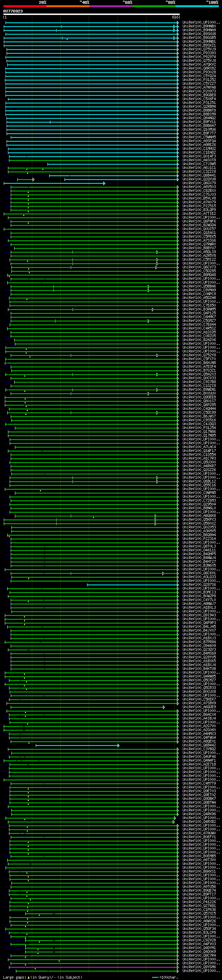Screen dimensions: 222x980
Task: Select label UniRef100_Q6GX79
Action: click(x=199, y=183)
